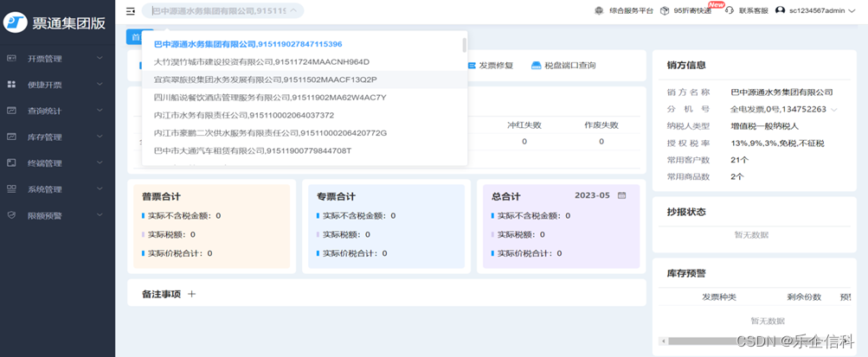The height and width of the screenshot is (357, 868).
Task: Click the 综合服务平台 link text
Action: point(631,10)
